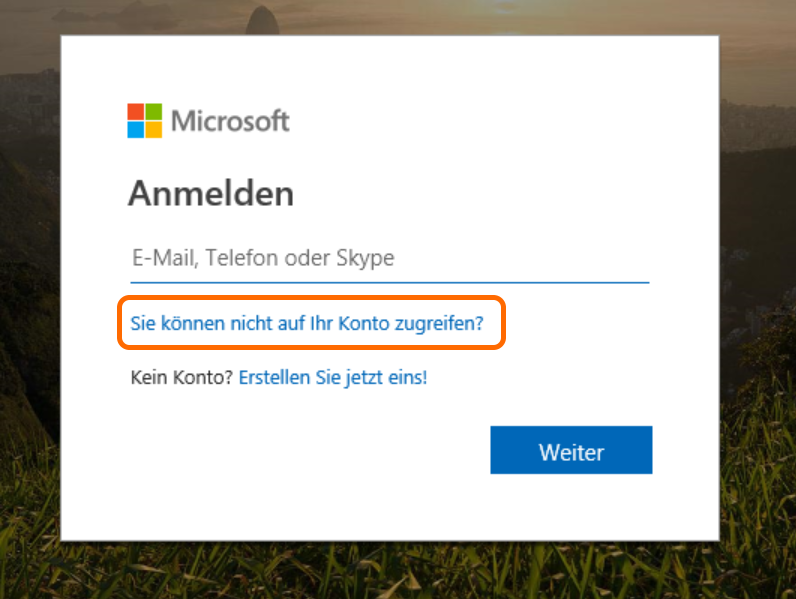Open 'Sie können nicht auf Ihr Konto zugreifen?' link
The width and height of the screenshot is (796, 599).
click(x=307, y=323)
